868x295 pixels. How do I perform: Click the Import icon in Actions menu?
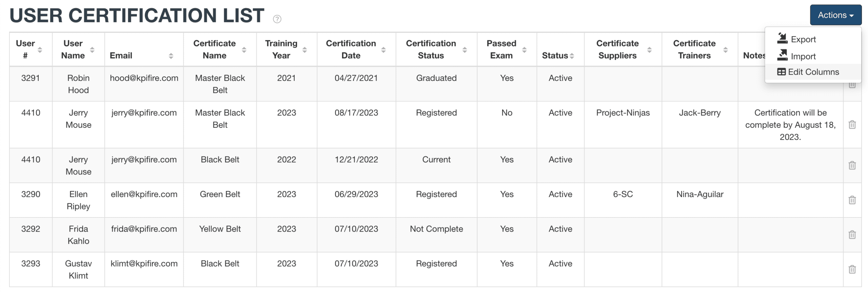pos(782,55)
